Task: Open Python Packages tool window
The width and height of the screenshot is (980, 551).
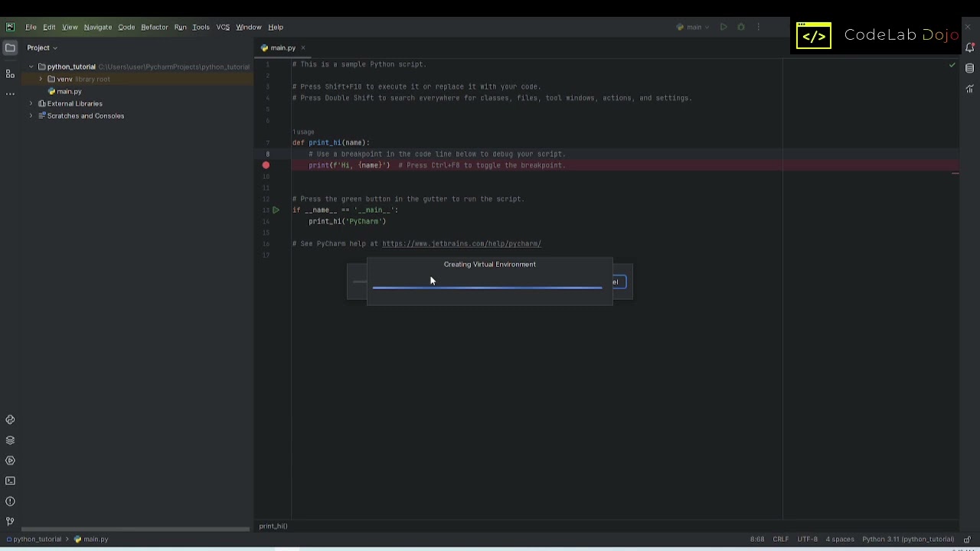Action: click(x=10, y=440)
